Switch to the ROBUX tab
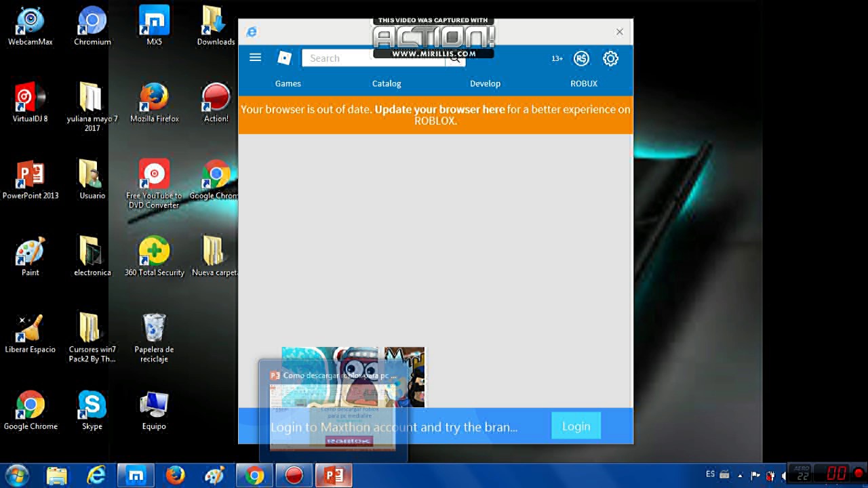This screenshot has height=488, width=868. pos(584,83)
